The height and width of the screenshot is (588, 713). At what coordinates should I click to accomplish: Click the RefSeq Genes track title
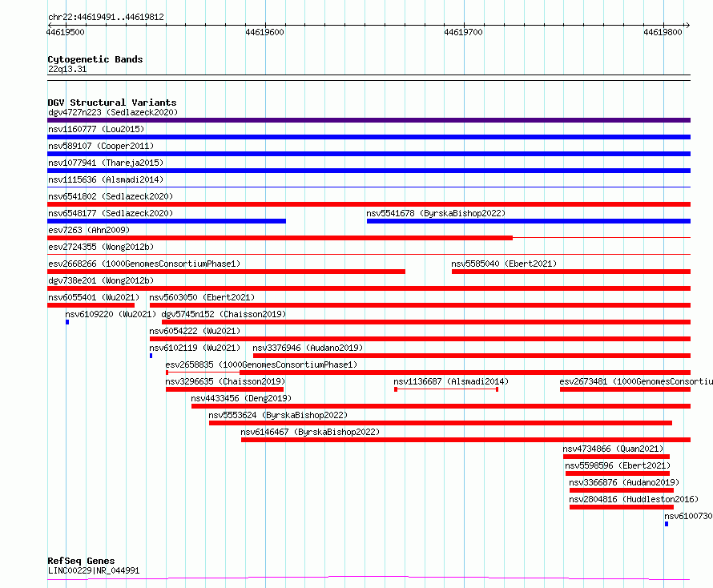tap(81, 562)
